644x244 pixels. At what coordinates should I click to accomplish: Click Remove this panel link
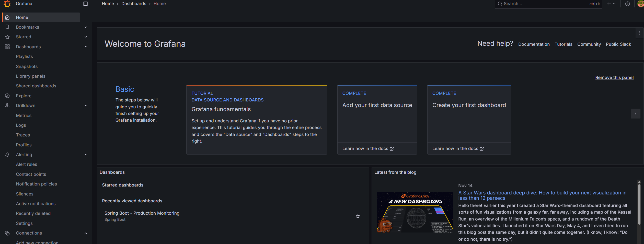[614, 77]
